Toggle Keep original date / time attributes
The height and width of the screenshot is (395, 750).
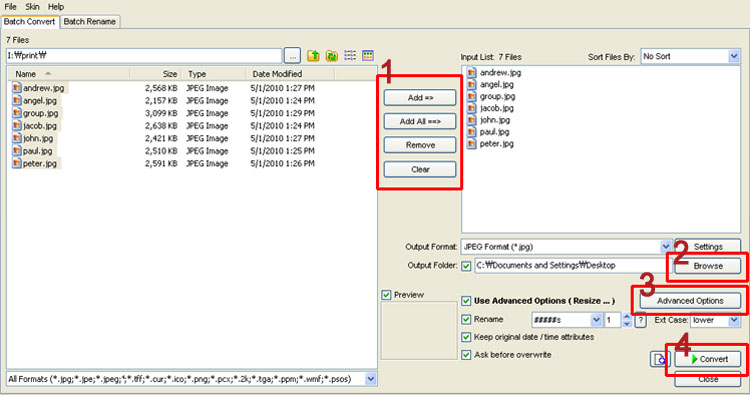tap(466, 337)
